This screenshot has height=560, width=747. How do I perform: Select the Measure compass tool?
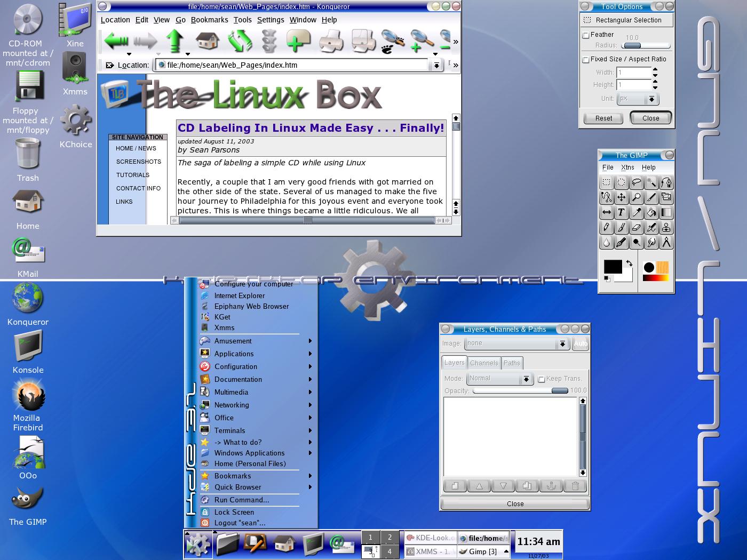[x=666, y=242]
